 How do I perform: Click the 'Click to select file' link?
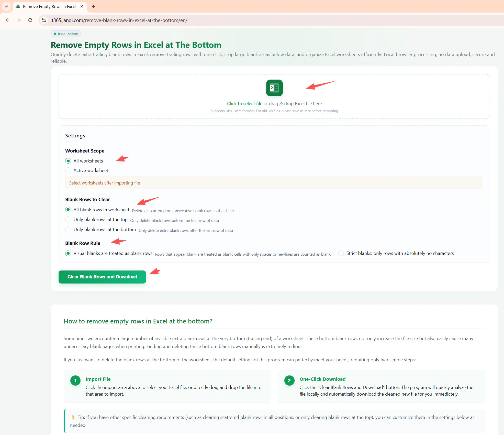tap(244, 104)
